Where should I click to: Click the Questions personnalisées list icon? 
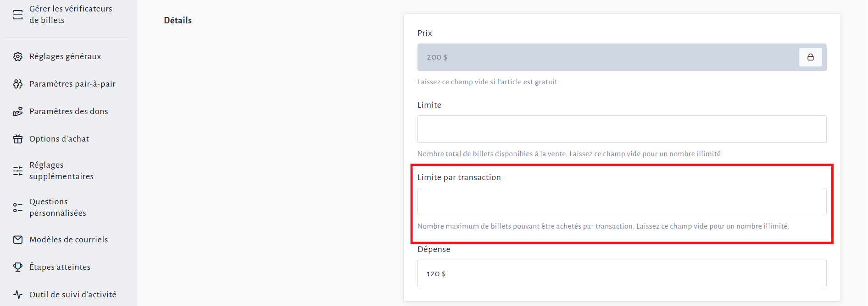[18, 208]
